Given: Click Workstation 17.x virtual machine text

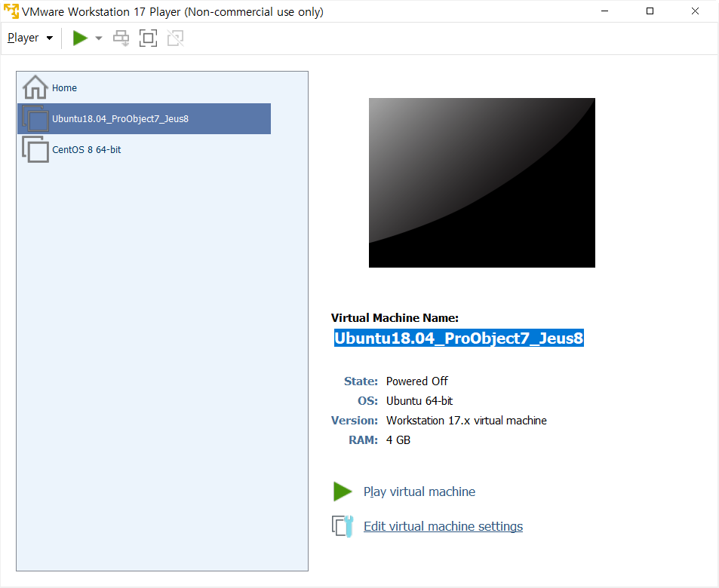Looking at the screenshot, I should tap(466, 421).
